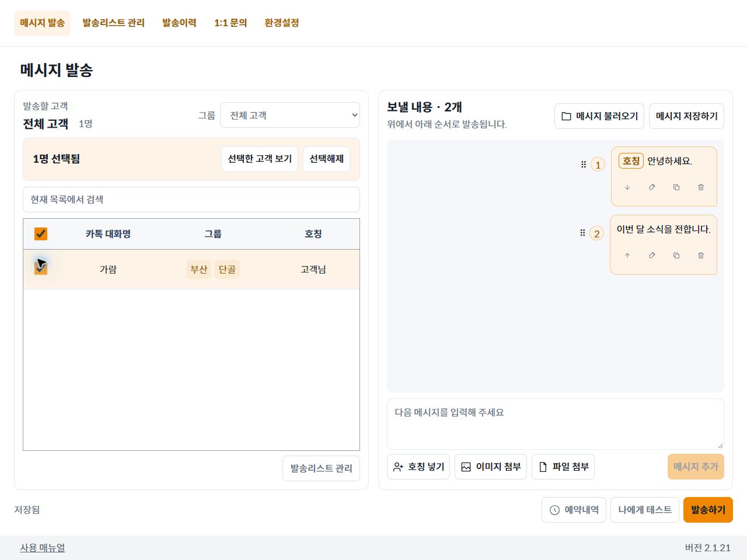Click the 고객님 cell in 가람's row

pos(313,269)
